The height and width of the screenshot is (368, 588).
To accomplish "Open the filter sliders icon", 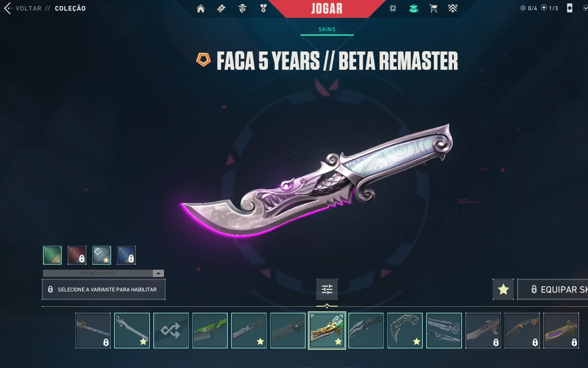I will click(x=327, y=290).
